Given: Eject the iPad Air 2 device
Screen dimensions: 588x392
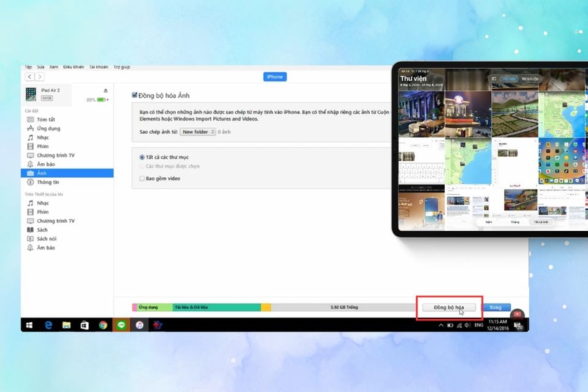Looking at the screenshot, I should pyautogui.click(x=105, y=90).
